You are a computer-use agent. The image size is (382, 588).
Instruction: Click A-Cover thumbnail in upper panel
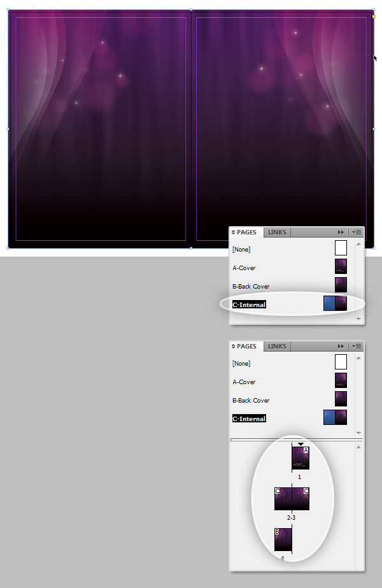(x=341, y=266)
